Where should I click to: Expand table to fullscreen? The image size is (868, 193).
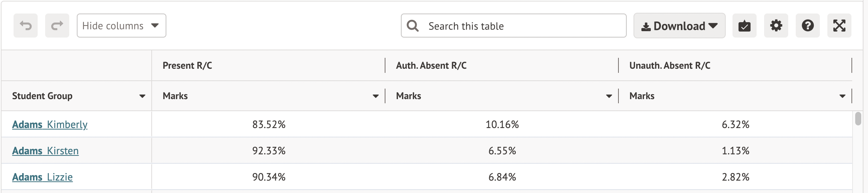pos(839,26)
